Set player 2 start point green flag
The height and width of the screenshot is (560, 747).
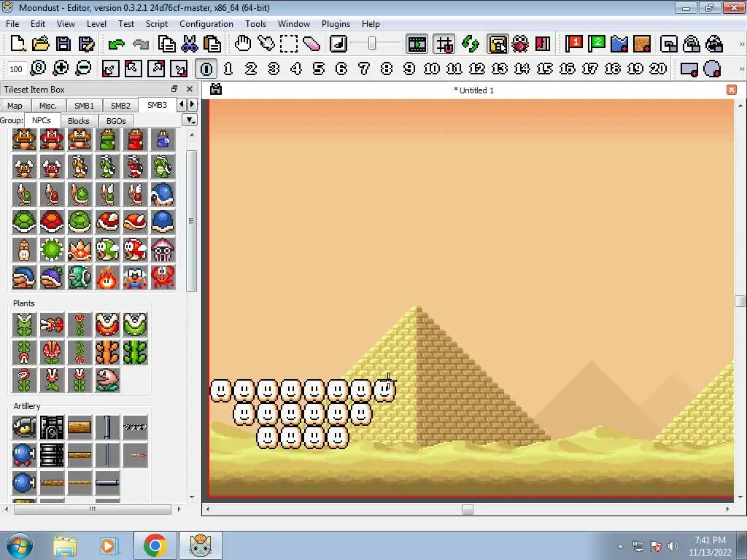pos(597,44)
